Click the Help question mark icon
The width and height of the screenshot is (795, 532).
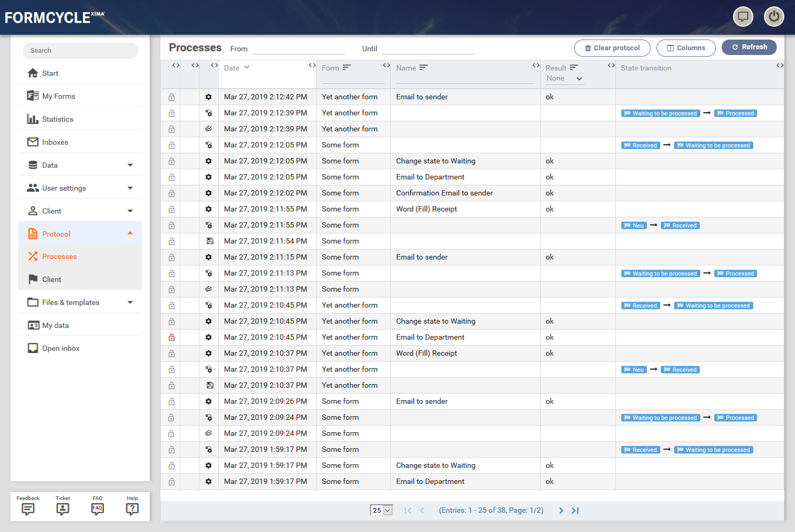pos(132,508)
